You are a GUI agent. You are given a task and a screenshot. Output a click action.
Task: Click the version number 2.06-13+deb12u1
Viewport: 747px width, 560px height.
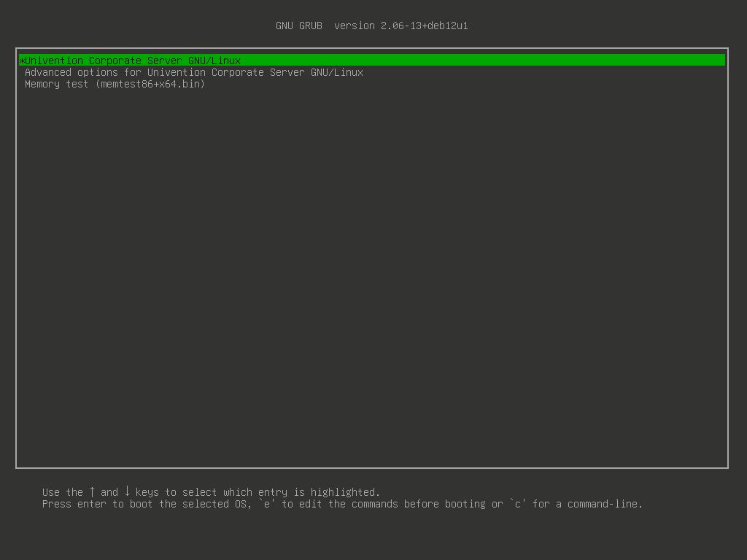click(425, 25)
